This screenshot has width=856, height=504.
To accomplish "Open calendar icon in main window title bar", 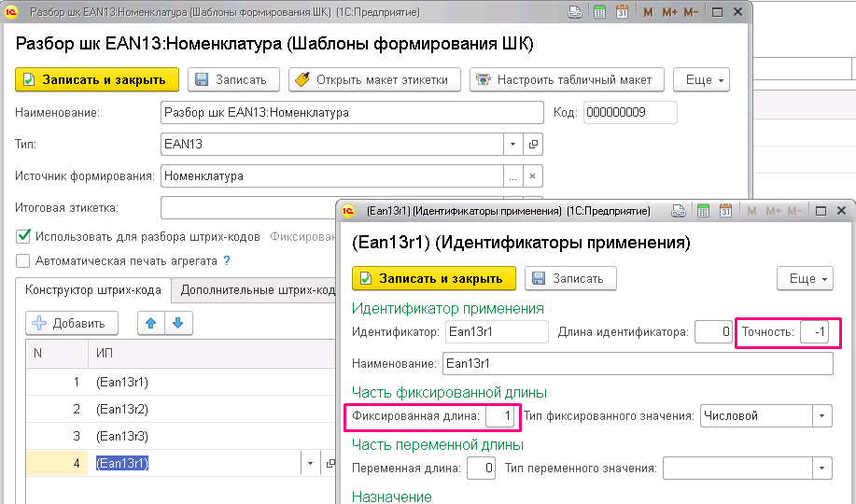I will (622, 12).
